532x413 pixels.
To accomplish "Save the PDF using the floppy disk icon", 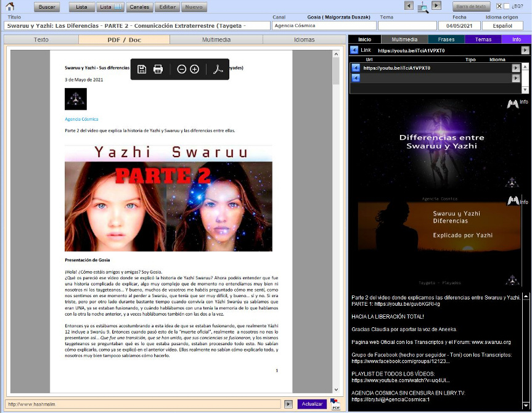I will coord(142,69).
